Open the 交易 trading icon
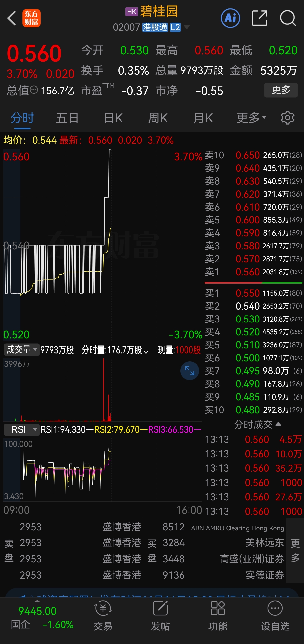This screenshot has width=304, height=644. (103, 616)
